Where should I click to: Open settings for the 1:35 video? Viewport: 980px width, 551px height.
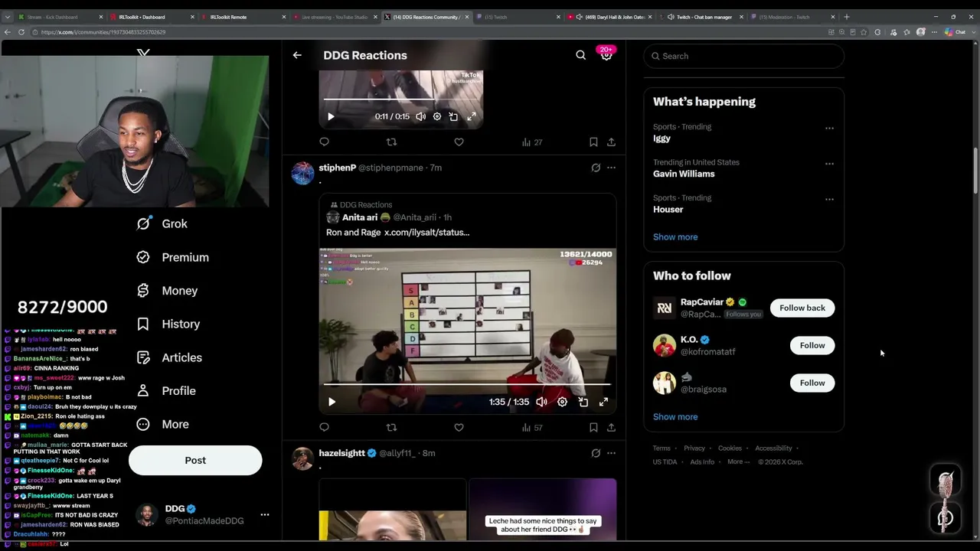(x=562, y=402)
